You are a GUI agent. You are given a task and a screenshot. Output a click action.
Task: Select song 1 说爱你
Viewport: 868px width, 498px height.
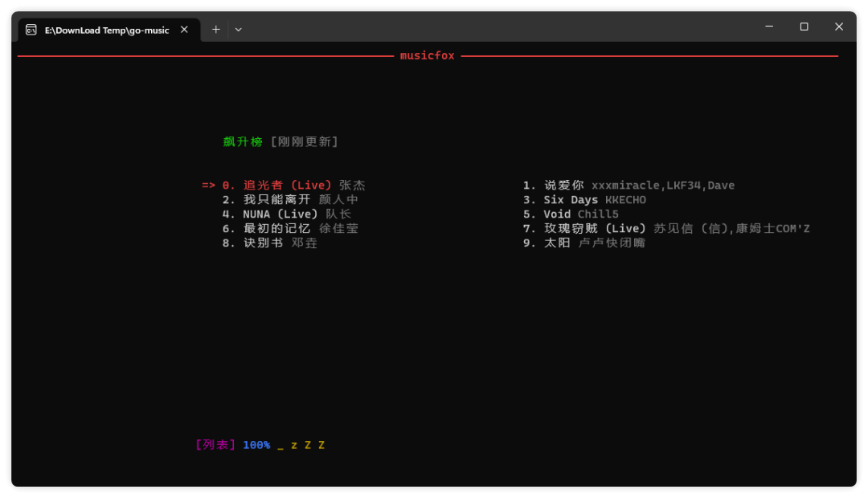[x=554, y=186]
